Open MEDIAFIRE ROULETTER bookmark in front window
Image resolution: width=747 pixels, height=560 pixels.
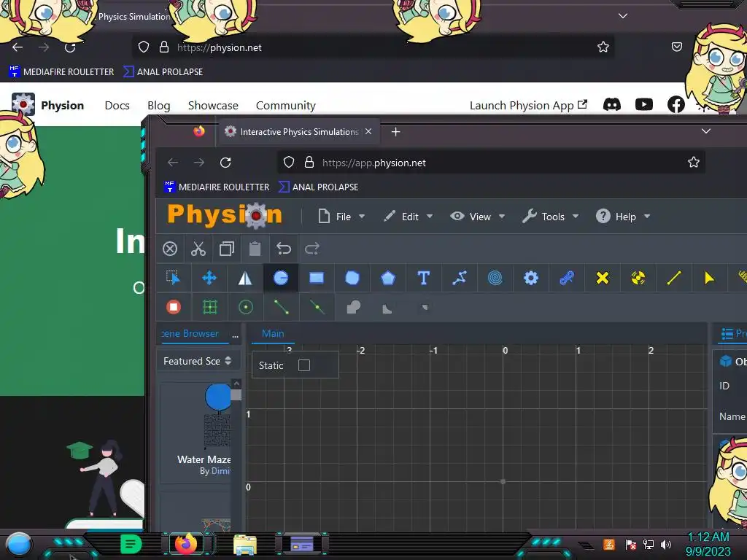(217, 187)
